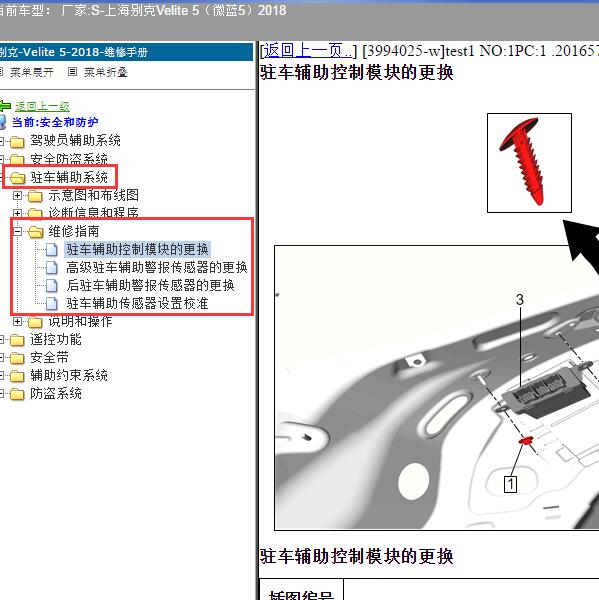Open the 返回上一页 link
The height and width of the screenshot is (600, 599).
pyautogui.click(x=308, y=51)
